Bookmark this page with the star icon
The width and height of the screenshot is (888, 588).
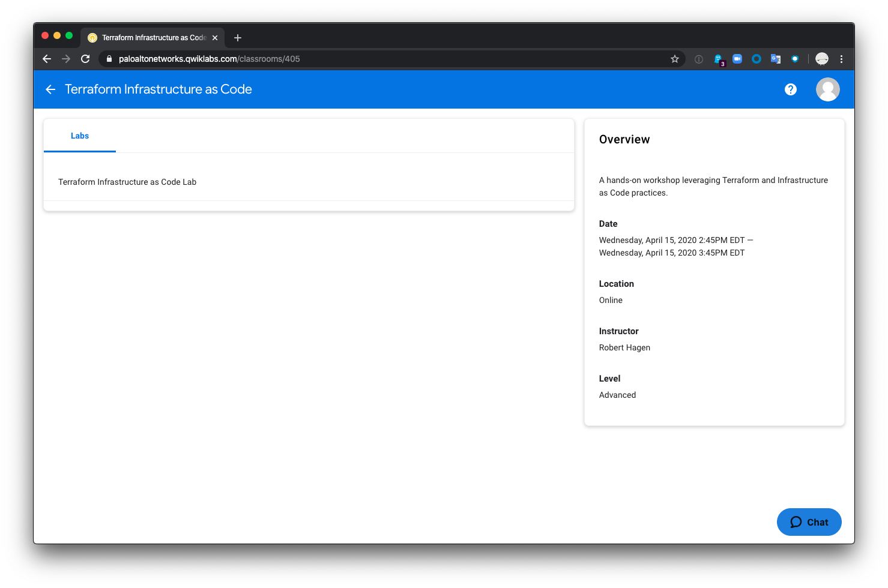[x=675, y=59]
